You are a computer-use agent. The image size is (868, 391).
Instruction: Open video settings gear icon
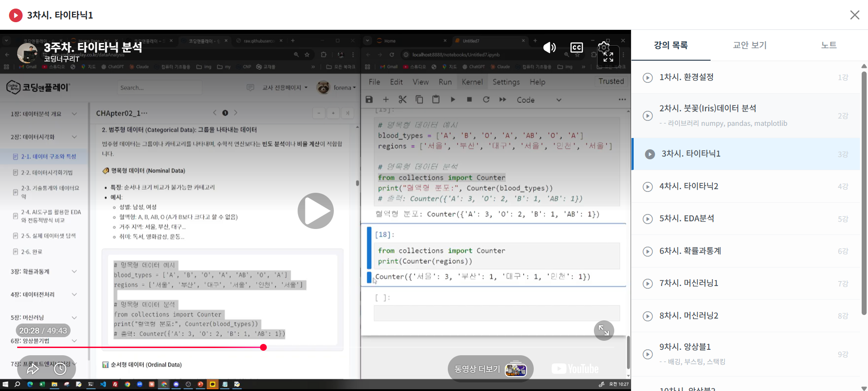pyautogui.click(x=603, y=47)
